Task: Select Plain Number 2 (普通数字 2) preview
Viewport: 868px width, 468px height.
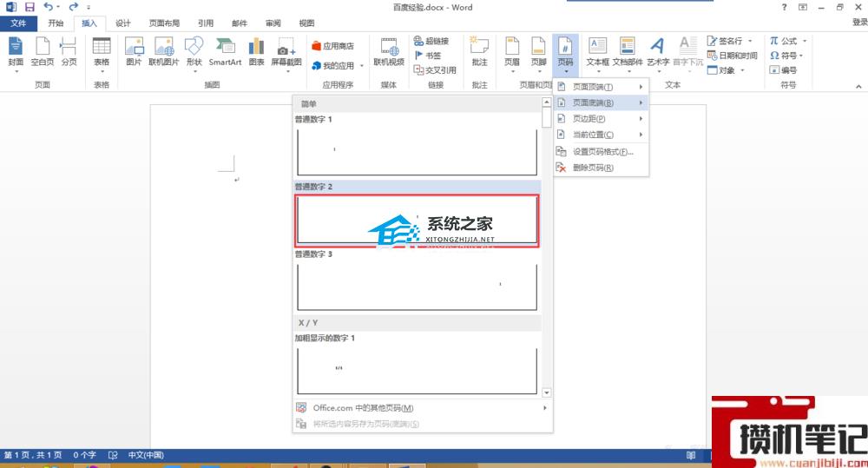Action: point(417,221)
